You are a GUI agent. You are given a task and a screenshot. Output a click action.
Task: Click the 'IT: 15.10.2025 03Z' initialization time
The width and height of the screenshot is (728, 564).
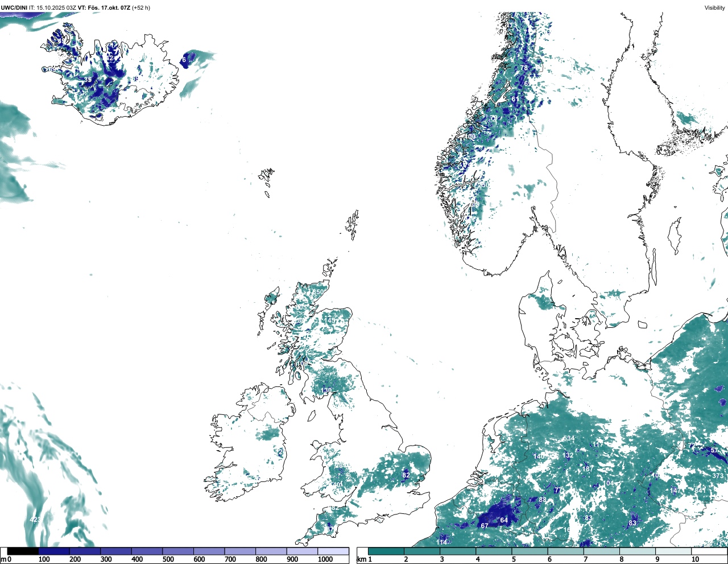[52, 7]
